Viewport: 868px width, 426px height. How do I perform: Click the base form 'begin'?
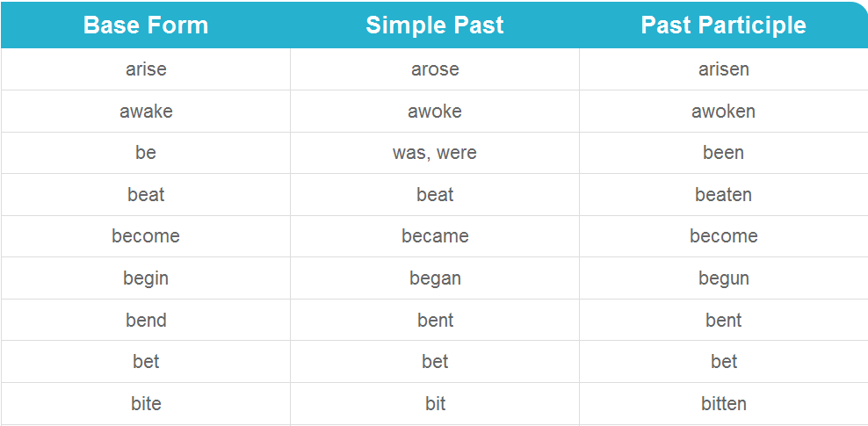(x=146, y=278)
